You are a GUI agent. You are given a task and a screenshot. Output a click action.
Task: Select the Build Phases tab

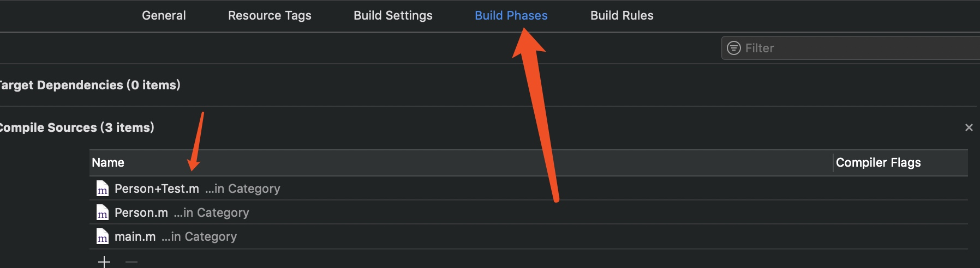coord(511,15)
